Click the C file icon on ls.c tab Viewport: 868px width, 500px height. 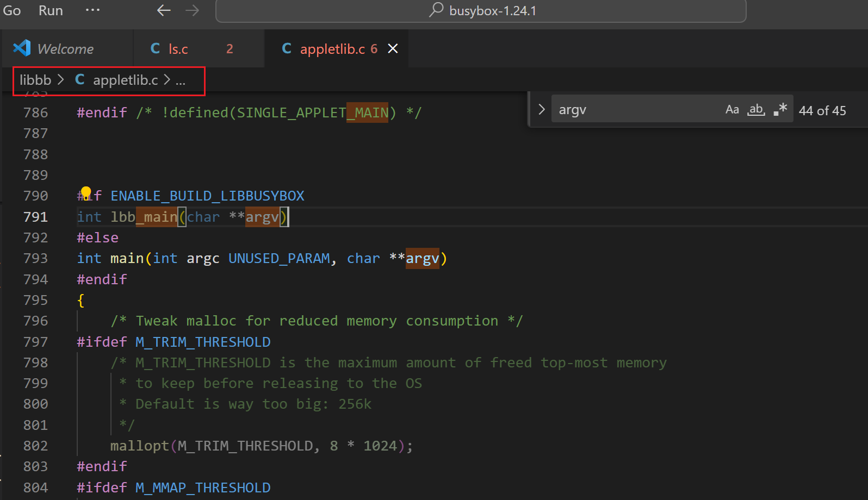[156, 49]
